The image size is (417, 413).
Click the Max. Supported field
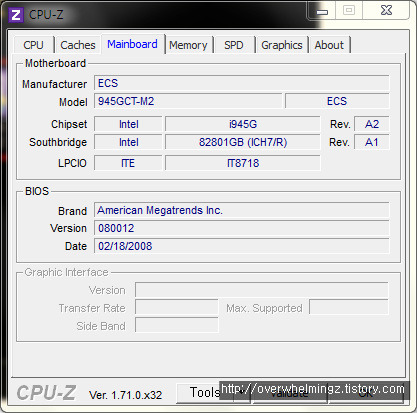pyautogui.click(x=349, y=307)
